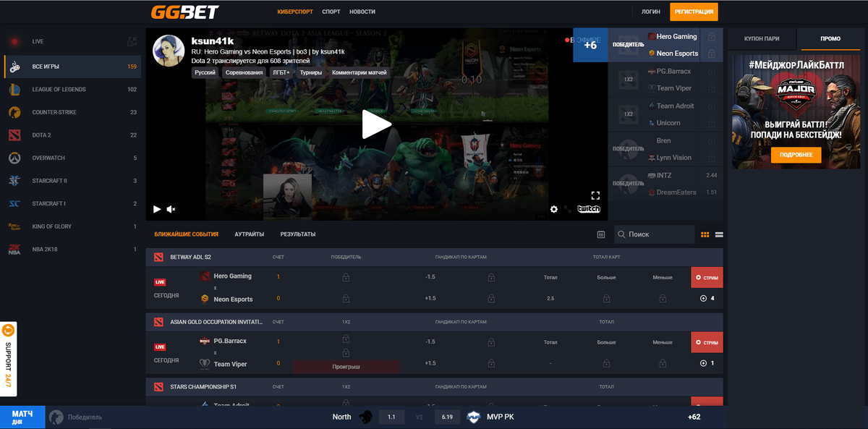Open the Новости menu tab
Viewport: 868px width, 429px height.
point(362,12)
